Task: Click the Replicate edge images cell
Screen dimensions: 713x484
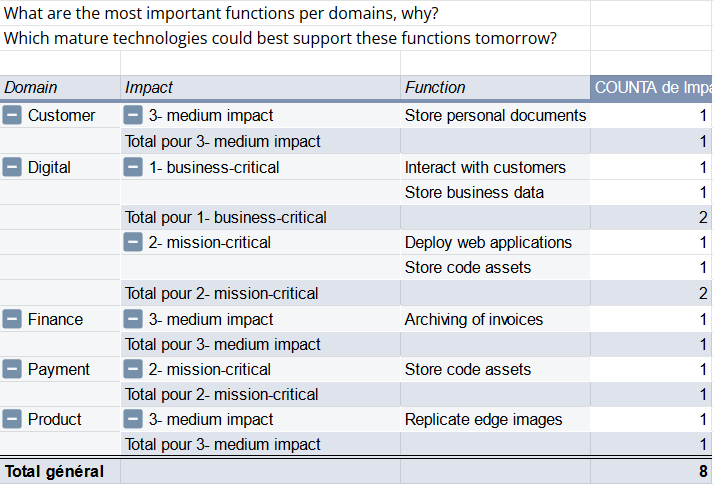Action: pos(495,419)
